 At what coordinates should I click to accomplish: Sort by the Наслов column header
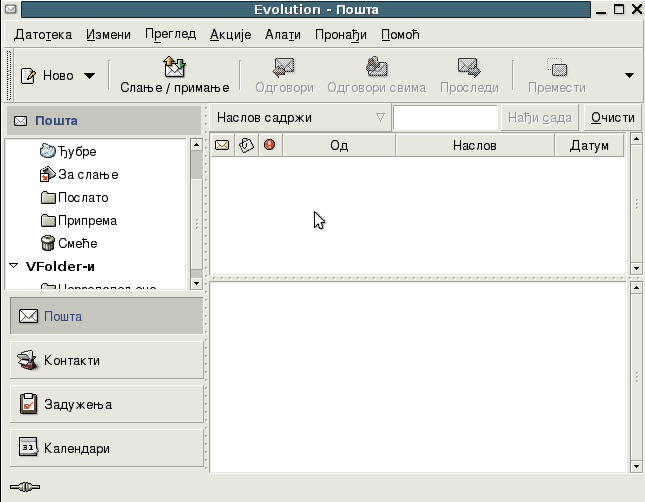pos(475,145)
